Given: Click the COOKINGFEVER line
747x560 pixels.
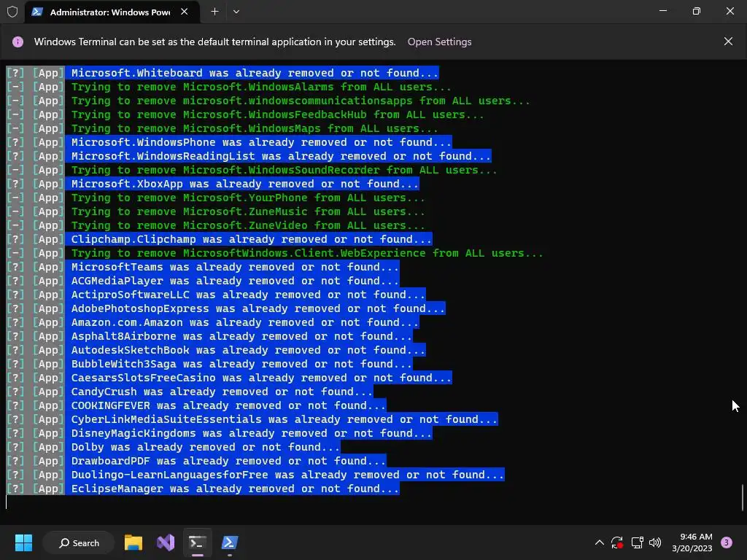Looking at the screenshot, I should tap(196, 405).
